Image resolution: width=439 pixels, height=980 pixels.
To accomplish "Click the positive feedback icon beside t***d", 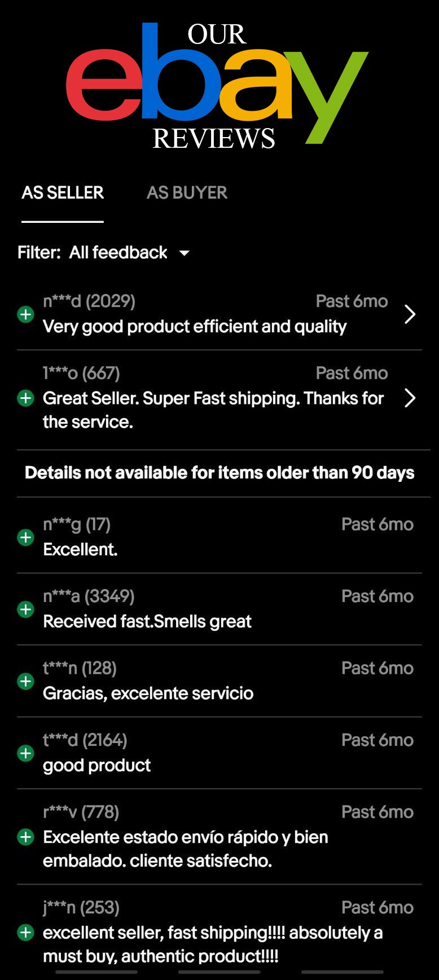I will pos(25,753).
